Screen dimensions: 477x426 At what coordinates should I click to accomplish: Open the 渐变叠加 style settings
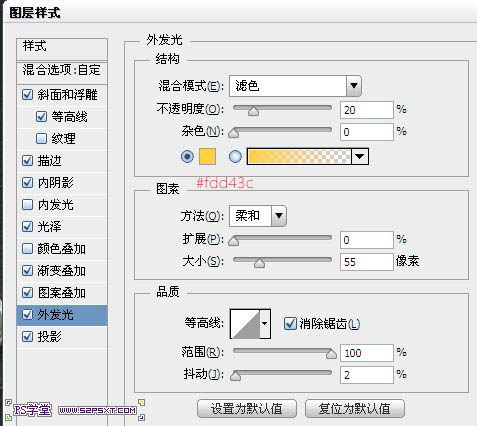click(x=62, y=271)
